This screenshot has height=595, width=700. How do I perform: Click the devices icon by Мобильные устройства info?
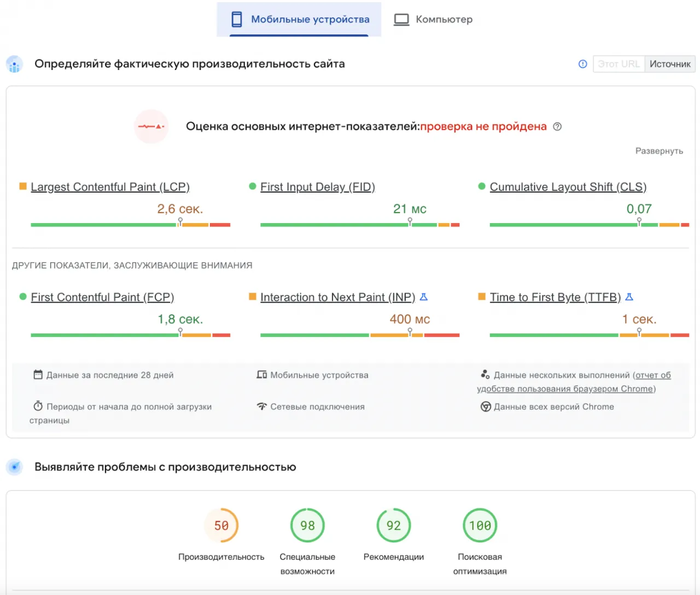pos(262,375)
